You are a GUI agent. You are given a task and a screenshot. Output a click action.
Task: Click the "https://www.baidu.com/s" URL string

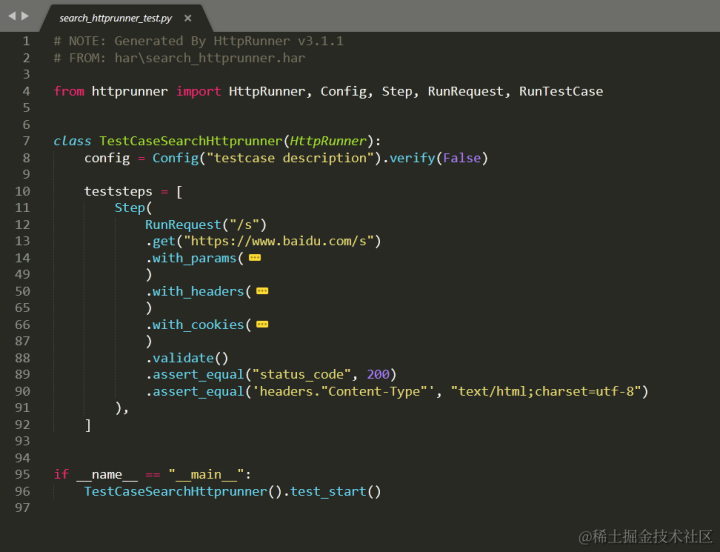point(278,241)
